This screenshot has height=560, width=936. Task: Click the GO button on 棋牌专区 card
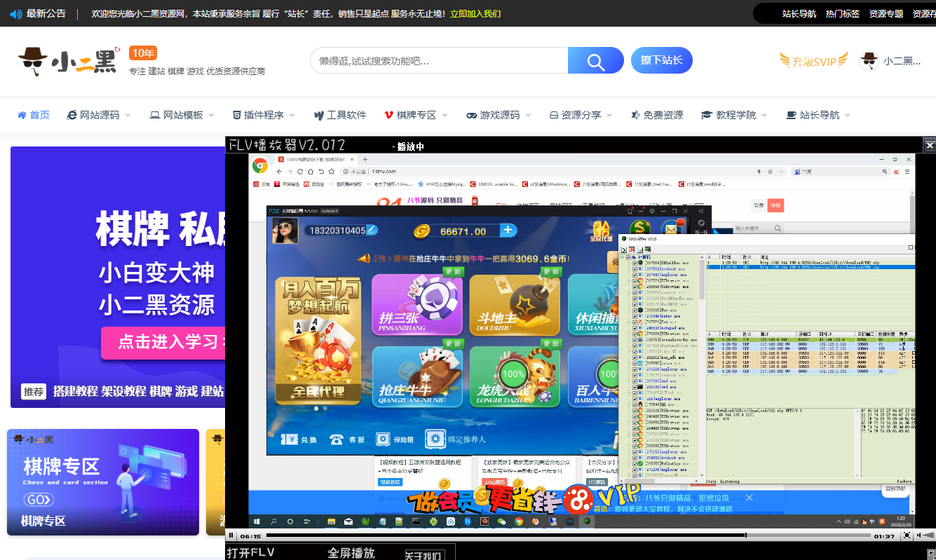[38, 500]
